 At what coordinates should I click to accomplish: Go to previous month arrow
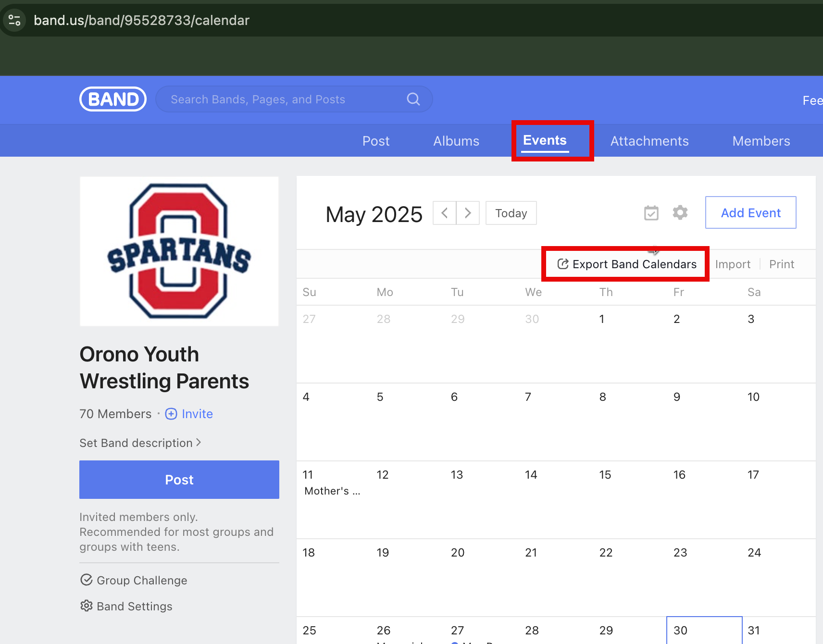click(x=445, y=213)
